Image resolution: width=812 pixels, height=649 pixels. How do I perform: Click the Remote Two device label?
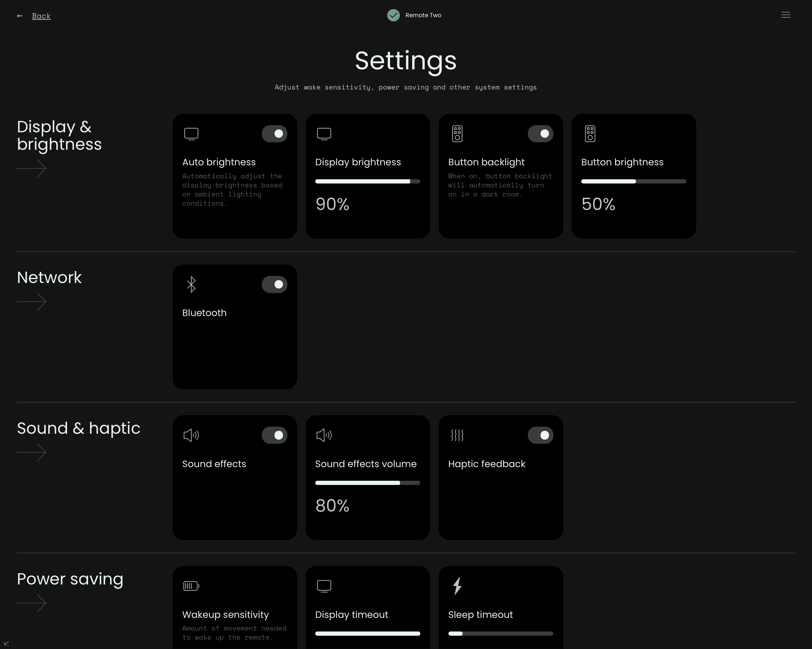pyautogui.click(x=423, y=15)
